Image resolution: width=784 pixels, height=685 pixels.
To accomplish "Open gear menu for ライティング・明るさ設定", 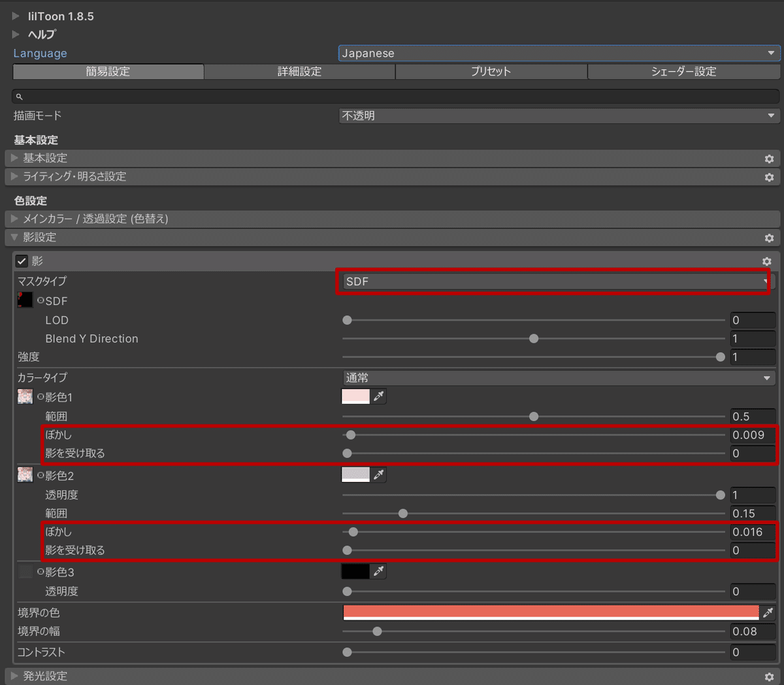I will [769, 177].
